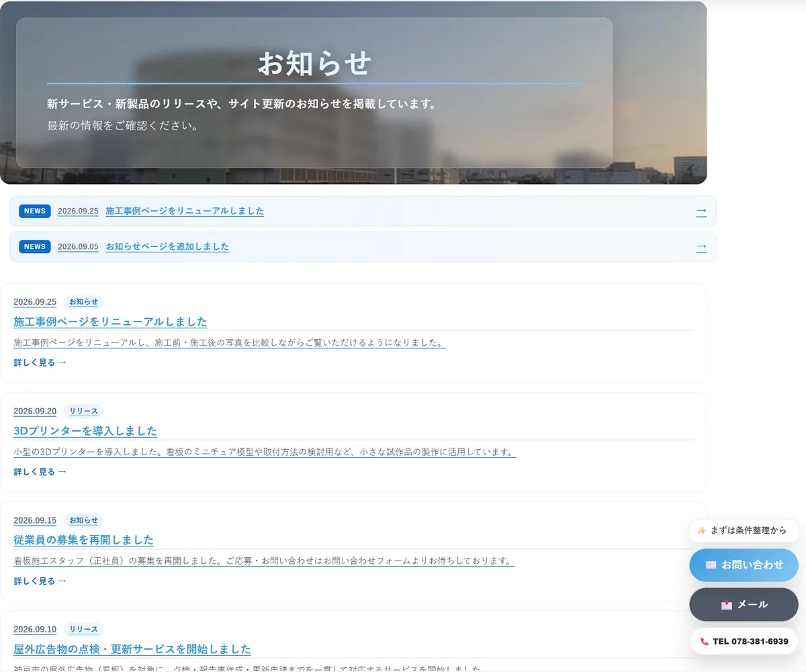Click the NEWS badge on the 2026.09.25 row

(35, 211)
